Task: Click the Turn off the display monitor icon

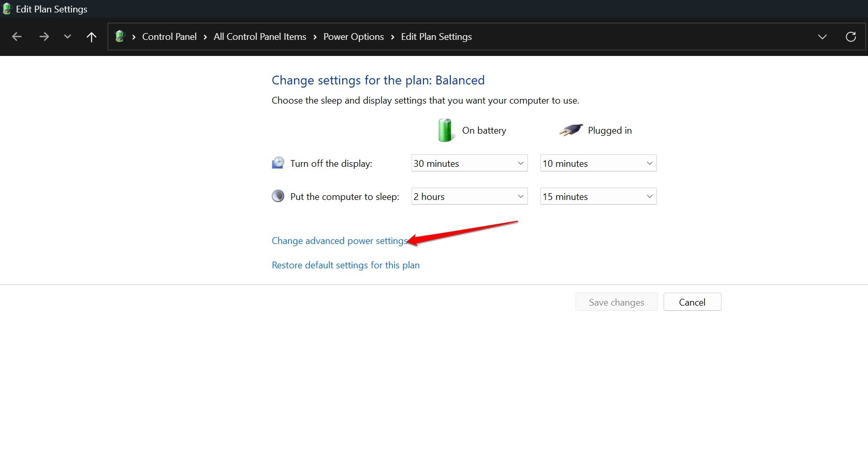Action: click(278, 163)
